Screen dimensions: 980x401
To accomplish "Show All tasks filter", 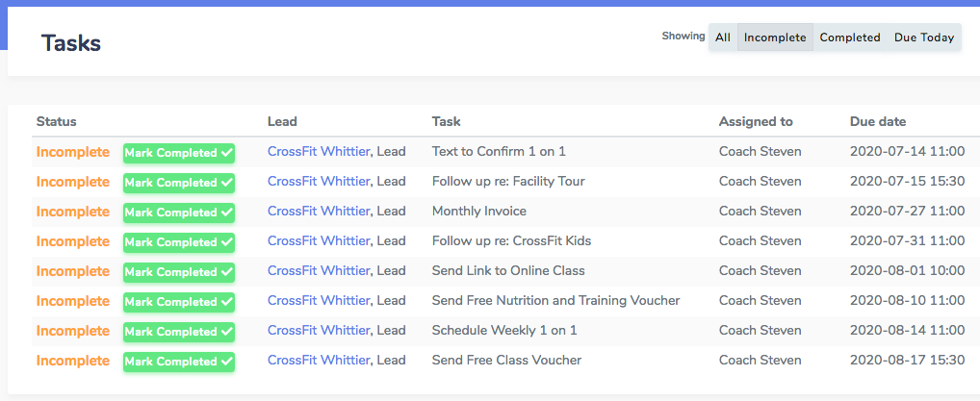I will pyautogui.click(x=723, y=38).
